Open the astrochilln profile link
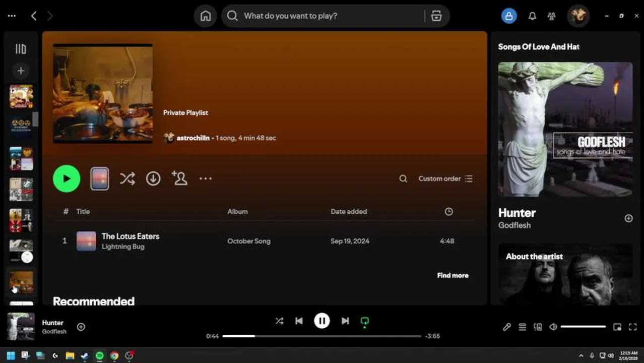Screen dimensions: 644x363 193,138
